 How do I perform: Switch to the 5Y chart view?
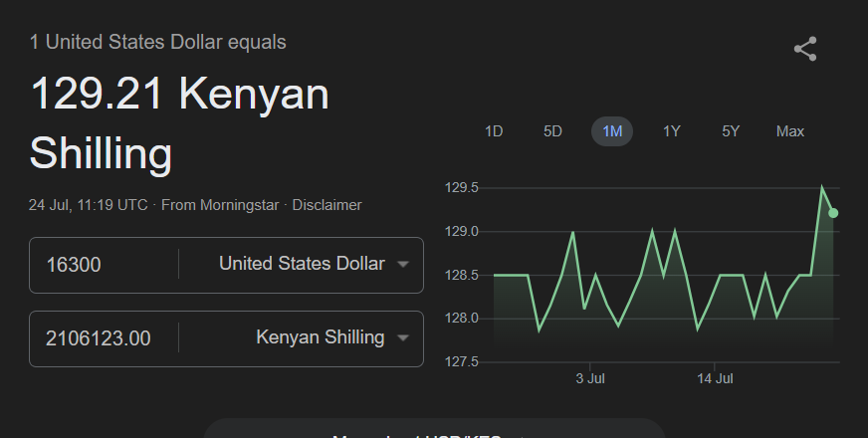[731, 131]
